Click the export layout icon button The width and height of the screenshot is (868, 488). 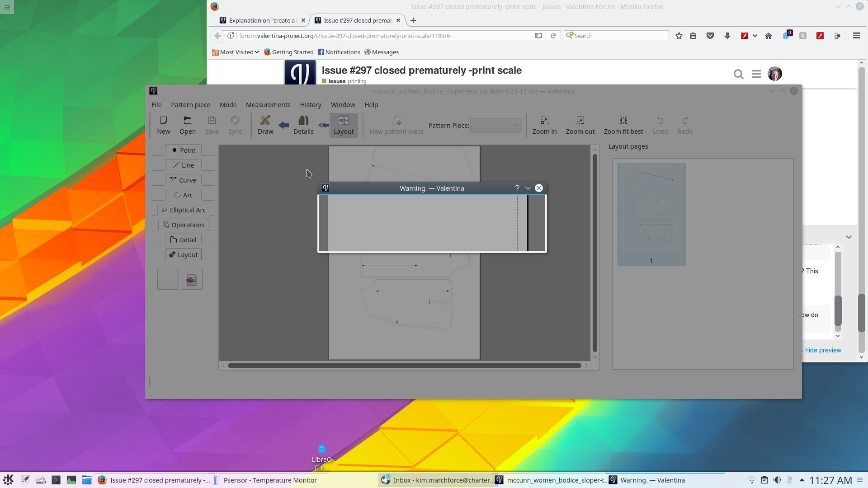pyautogui.click(x=192, y=280)
